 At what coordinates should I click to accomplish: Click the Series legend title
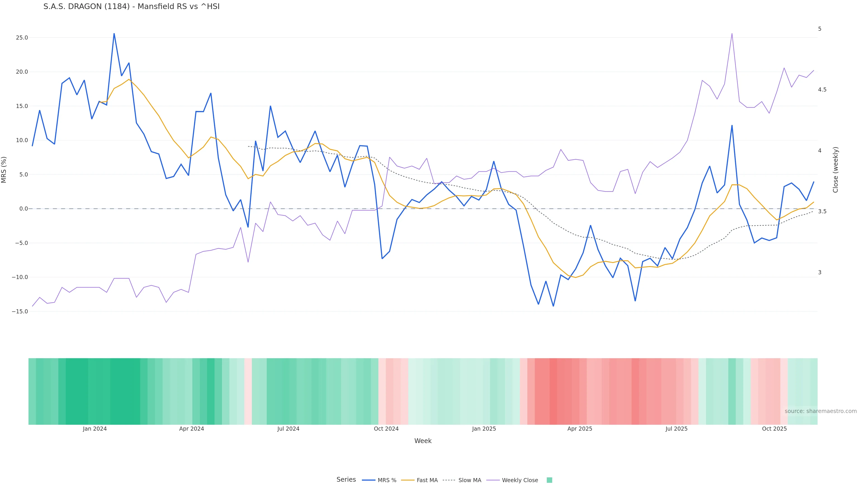pyautogui.click(x=346, y=480)
